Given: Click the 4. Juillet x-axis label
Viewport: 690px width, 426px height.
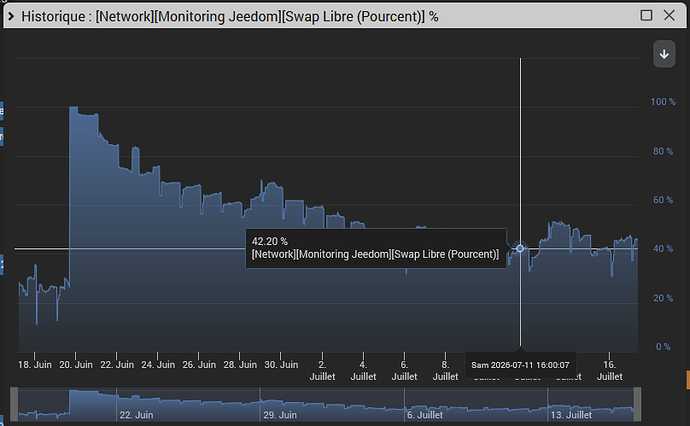Looking at the screenshot, I should coord(363,371).
